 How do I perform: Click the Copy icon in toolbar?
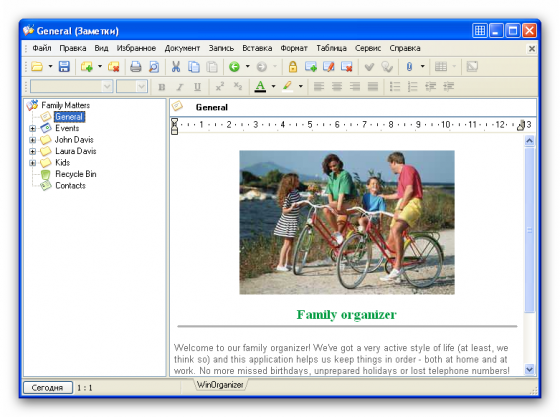pyautogui.click(x=194, y=66)
